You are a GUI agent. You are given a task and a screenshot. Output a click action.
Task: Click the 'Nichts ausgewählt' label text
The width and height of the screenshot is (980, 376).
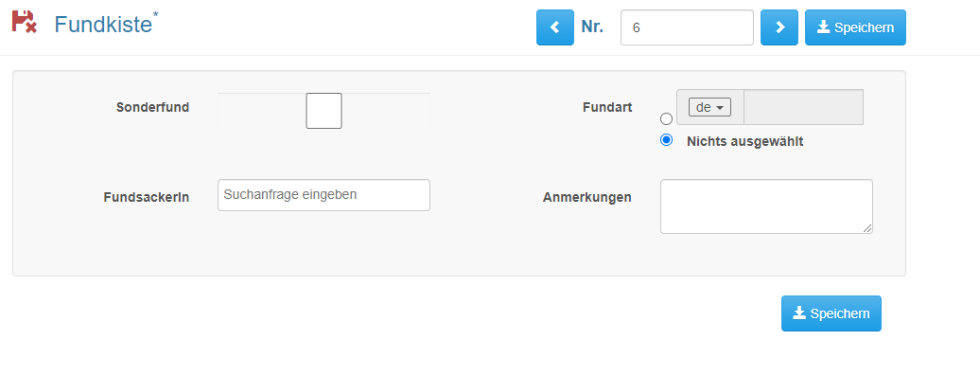click(745, 141)
